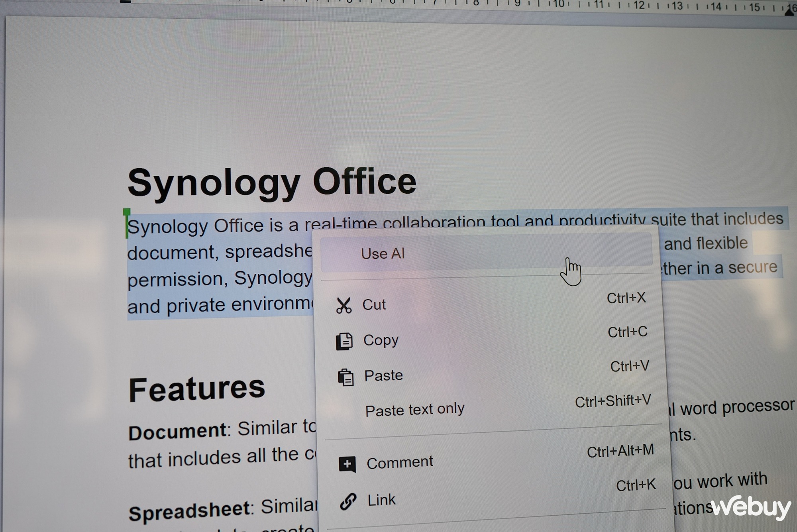Click the Paste clipboard icon

click(x=345, y=377)
